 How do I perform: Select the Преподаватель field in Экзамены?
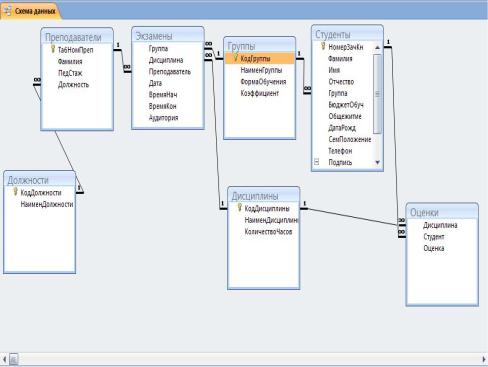pyautogui.click(x=170, y=72)
